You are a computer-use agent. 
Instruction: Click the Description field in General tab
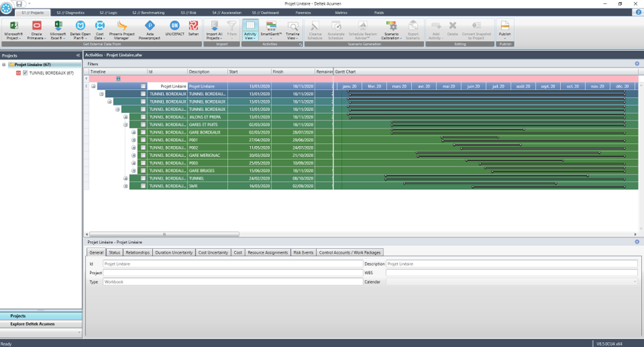[511, 264]
